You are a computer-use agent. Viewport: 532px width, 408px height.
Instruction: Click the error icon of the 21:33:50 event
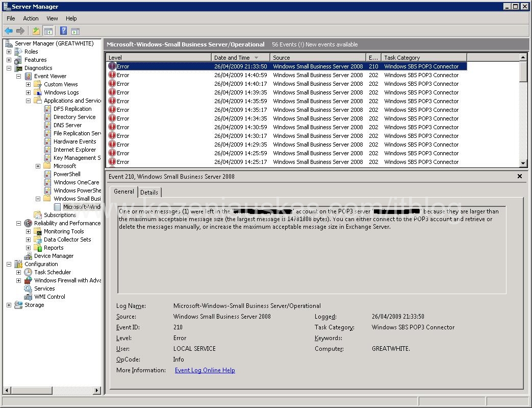click(x=112, y=66)
